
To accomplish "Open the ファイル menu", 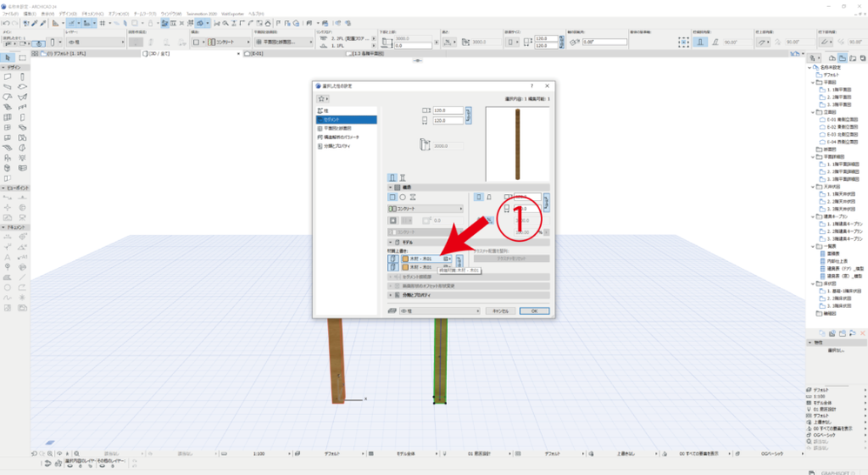I will pyautogui.click(x=10, y=15).
